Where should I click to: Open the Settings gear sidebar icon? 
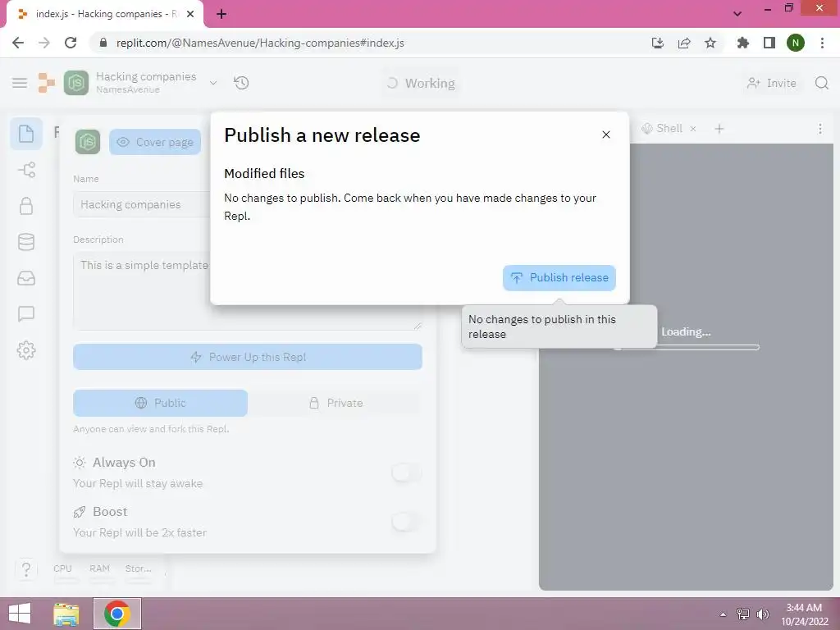pos(26,350)
